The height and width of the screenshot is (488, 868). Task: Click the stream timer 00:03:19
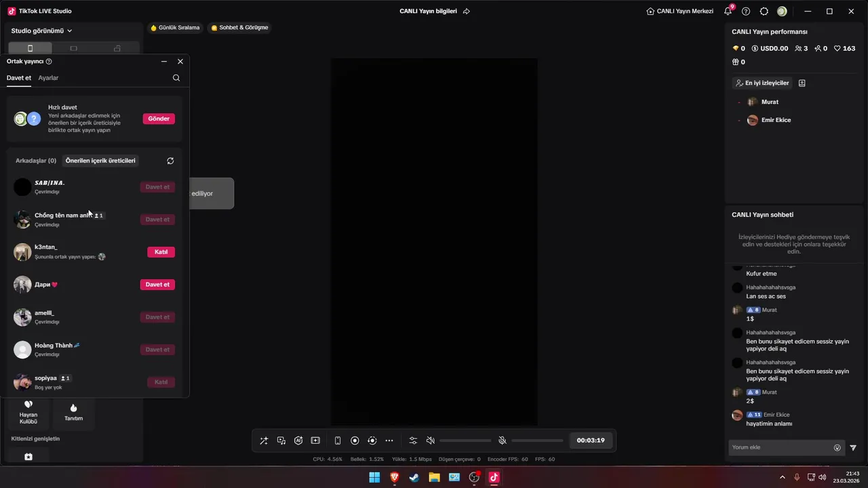coord(591,441)
